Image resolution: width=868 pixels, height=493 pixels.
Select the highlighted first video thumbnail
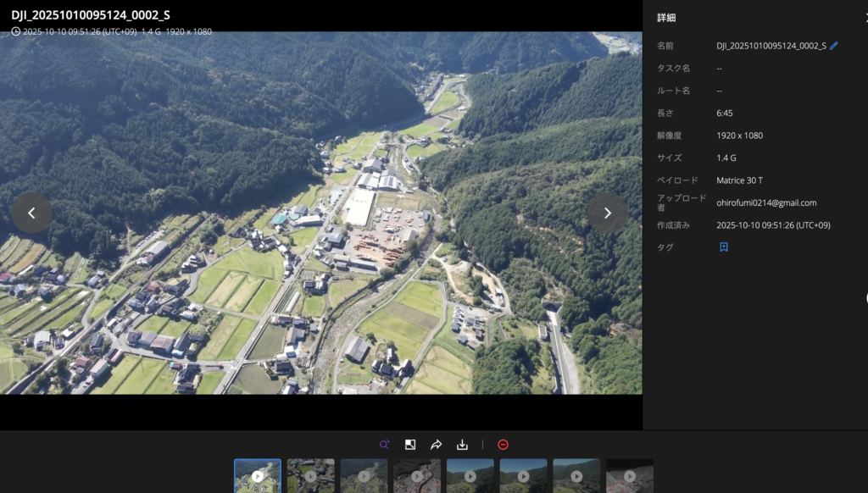coord(257,476)
